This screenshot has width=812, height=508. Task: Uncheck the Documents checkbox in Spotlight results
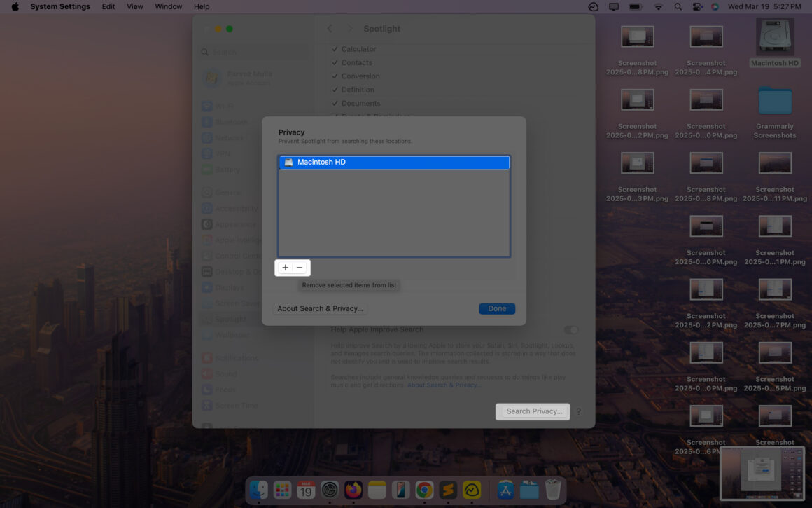[x=335, y=102]
